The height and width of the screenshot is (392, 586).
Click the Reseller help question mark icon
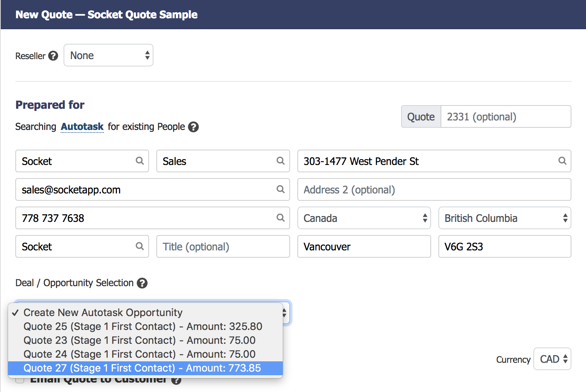53,56
